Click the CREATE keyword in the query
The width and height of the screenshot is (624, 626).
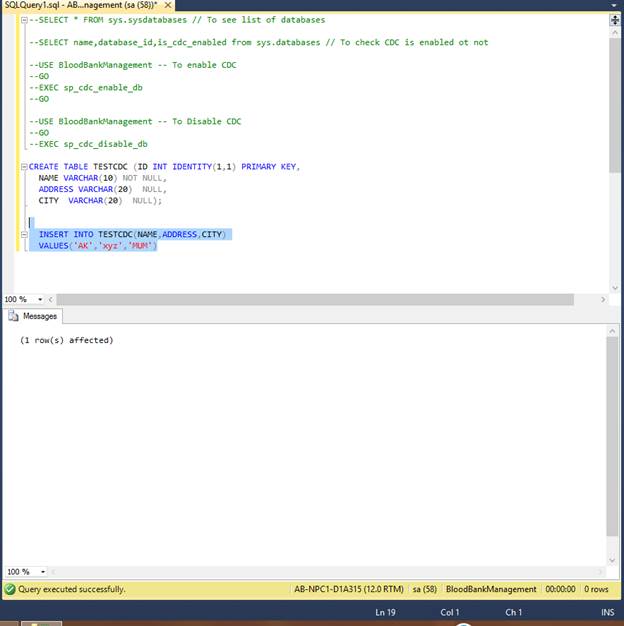pos(44,166)
